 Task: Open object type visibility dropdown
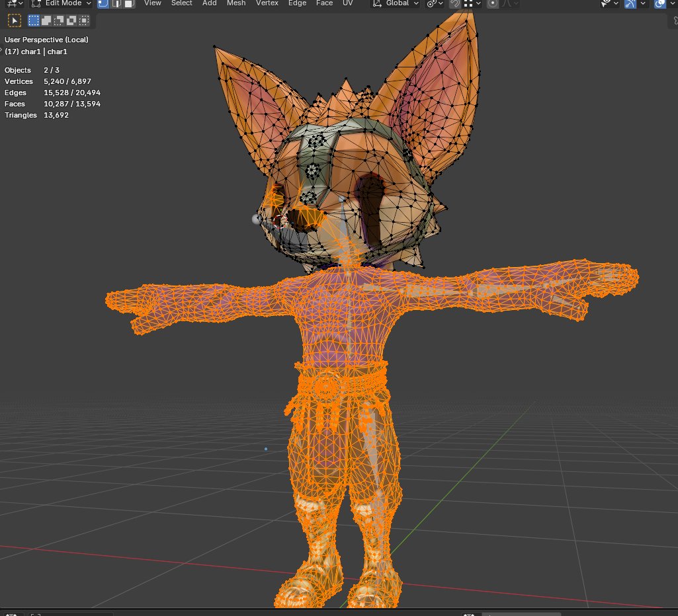tap(610, 3)
